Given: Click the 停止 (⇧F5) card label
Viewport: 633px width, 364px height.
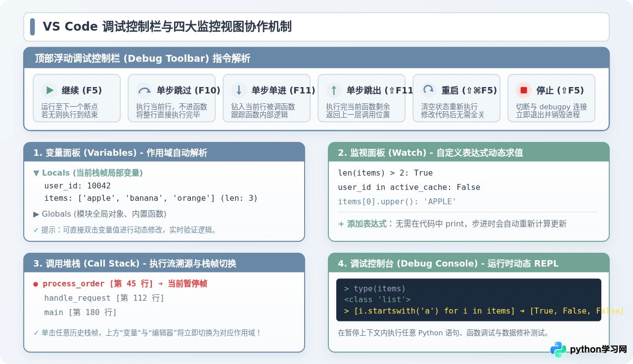Looking at the screenshot, I should point(560,91).
